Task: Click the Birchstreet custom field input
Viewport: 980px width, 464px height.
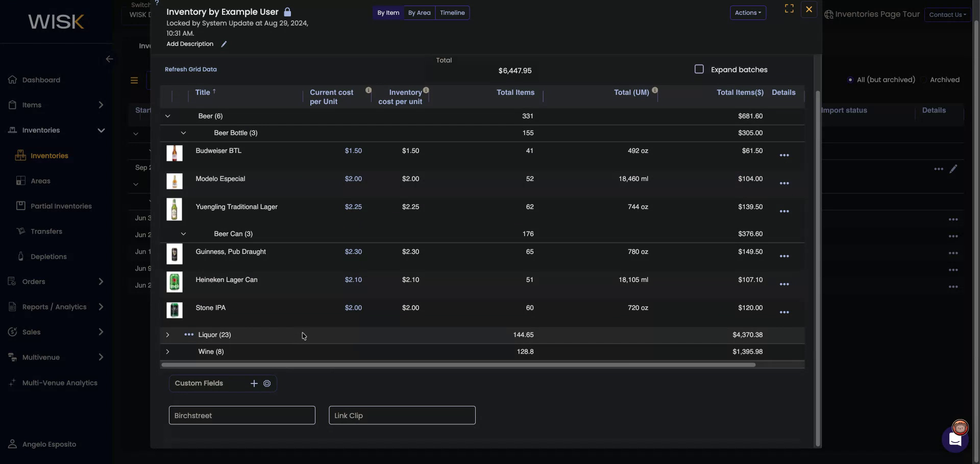Action: [x=242, y=415]
